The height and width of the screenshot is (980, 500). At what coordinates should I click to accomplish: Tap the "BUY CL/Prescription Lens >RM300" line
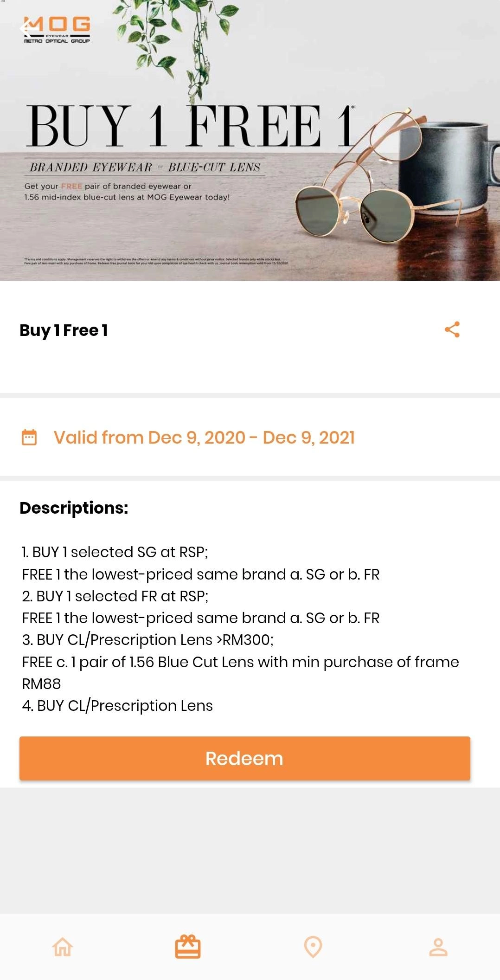147,640
